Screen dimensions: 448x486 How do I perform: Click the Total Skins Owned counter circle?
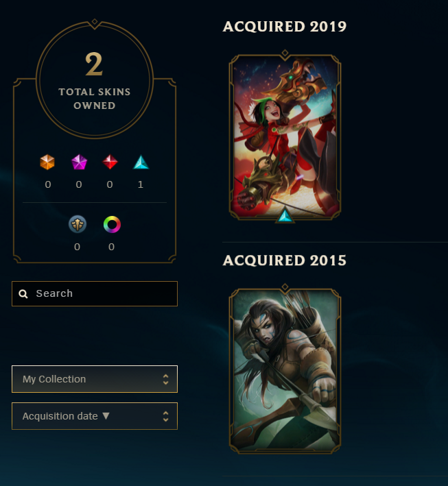click(x=95, y=80)
